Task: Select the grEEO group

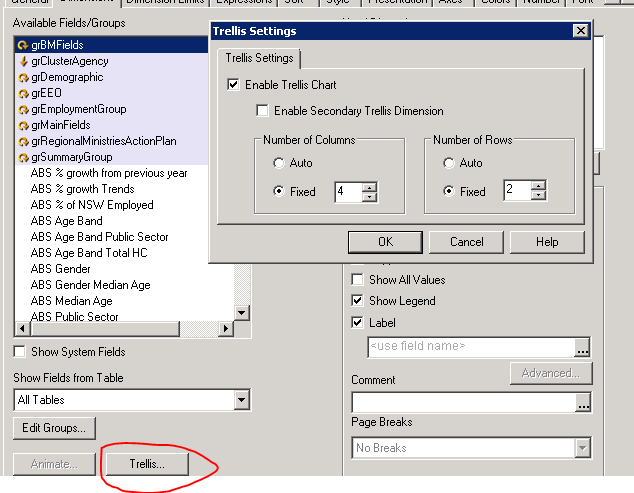Action: tap(112, 93)
